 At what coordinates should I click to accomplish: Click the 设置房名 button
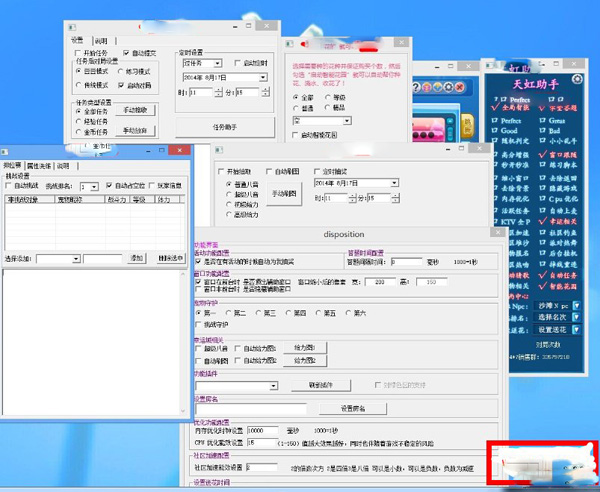353,409
